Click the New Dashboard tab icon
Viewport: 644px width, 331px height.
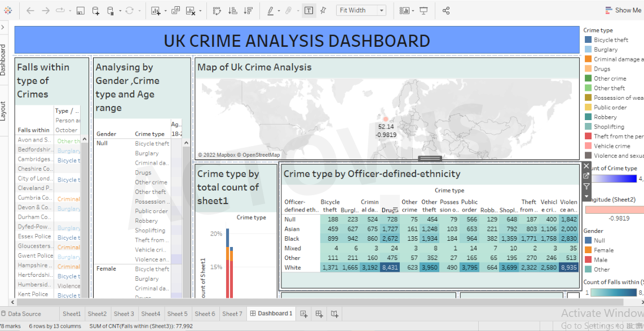(x=319, y=314)
